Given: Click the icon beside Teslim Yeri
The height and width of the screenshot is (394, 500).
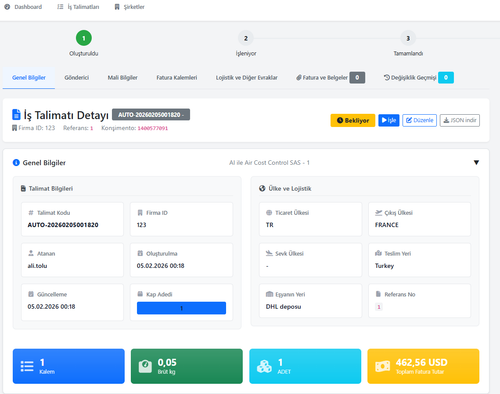Looking at the screenshot, I should click(378, 253).
